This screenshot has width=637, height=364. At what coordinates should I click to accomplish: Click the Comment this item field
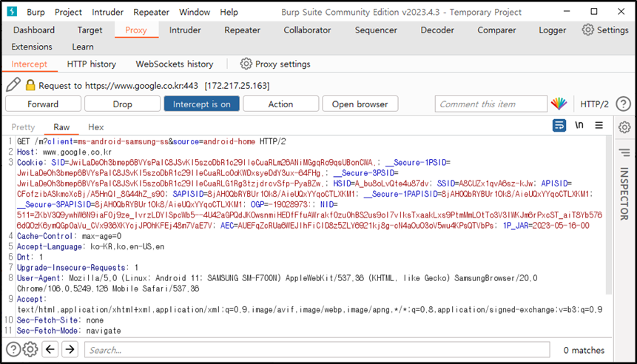coord(491,104)
